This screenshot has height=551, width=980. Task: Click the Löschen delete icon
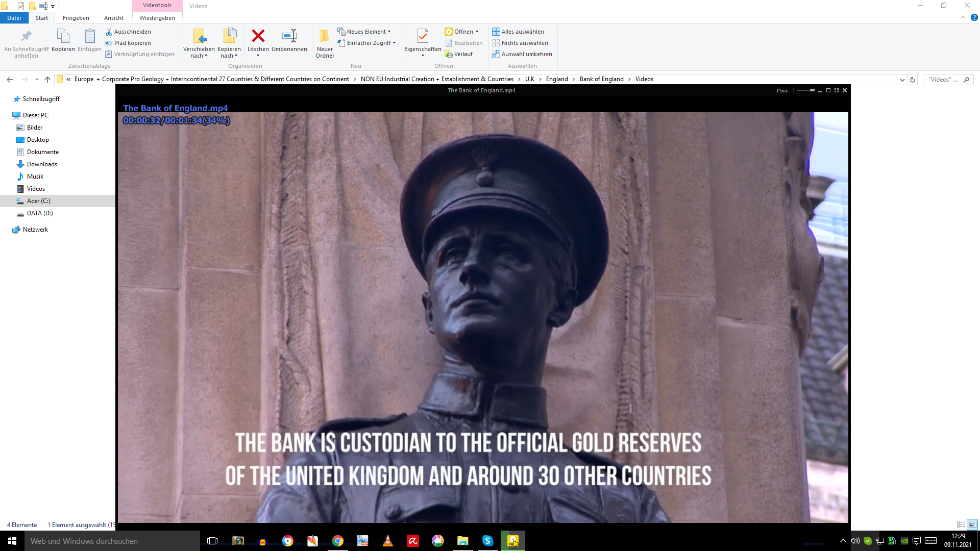(258, 36)
